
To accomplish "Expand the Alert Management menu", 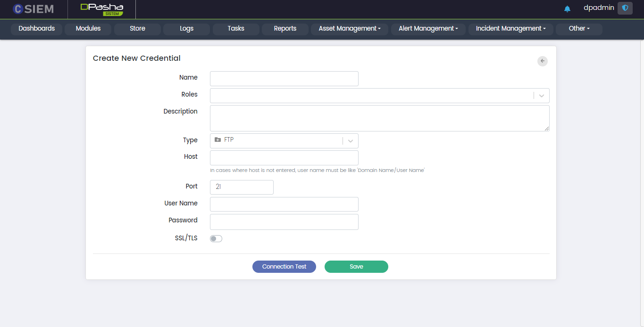I will (428, 29).
